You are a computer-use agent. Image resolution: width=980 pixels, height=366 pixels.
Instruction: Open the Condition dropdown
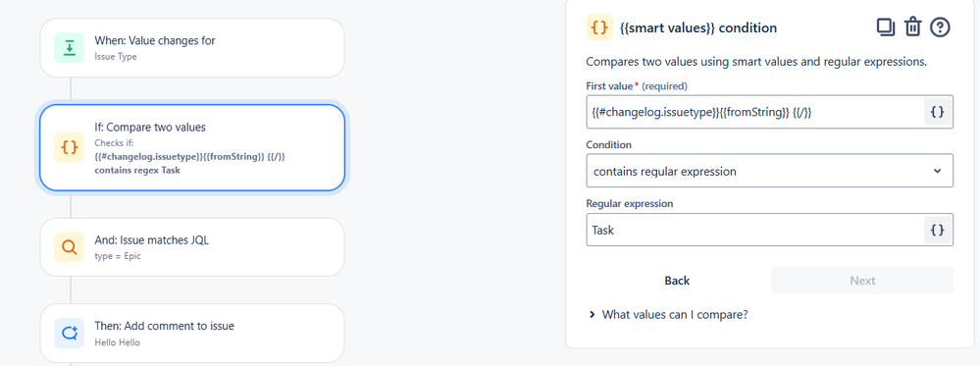769,171
